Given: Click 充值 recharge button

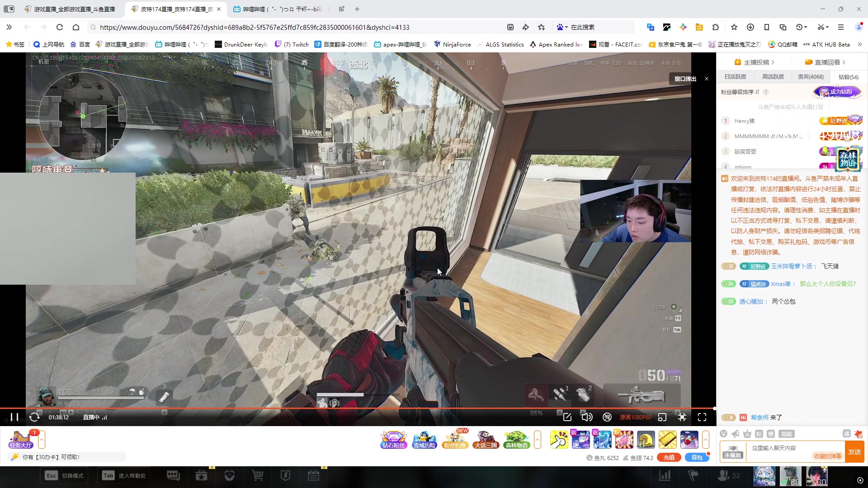Looking at the screenshot, I should pos(669,457).
